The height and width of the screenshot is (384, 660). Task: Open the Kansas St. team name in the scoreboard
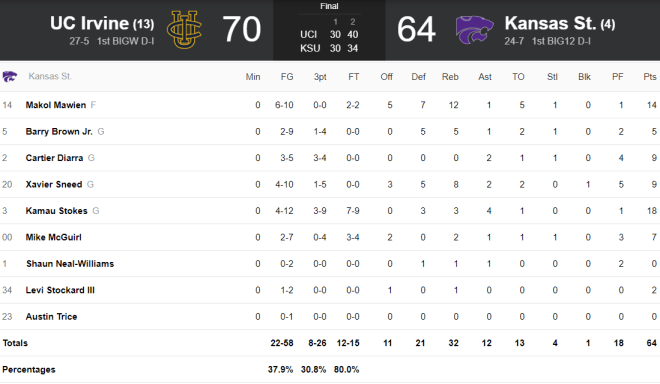click(x=550, y=23)
